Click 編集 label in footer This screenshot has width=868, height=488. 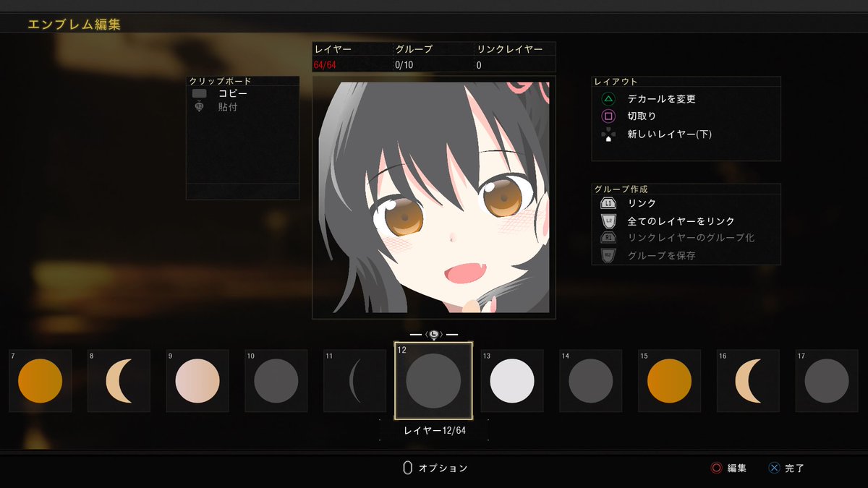(x=737, y=468)
